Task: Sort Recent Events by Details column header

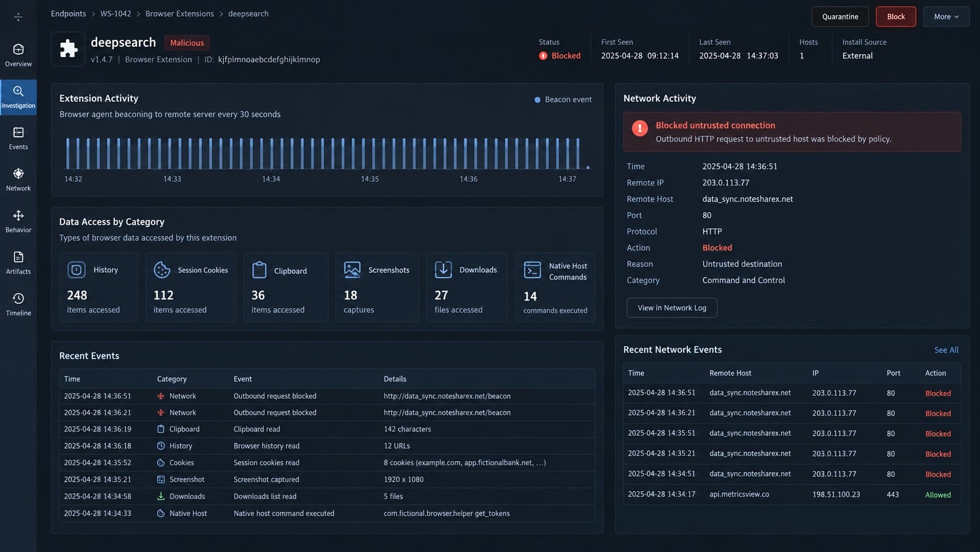Action: pyautogui.click(x=394, y=379)
